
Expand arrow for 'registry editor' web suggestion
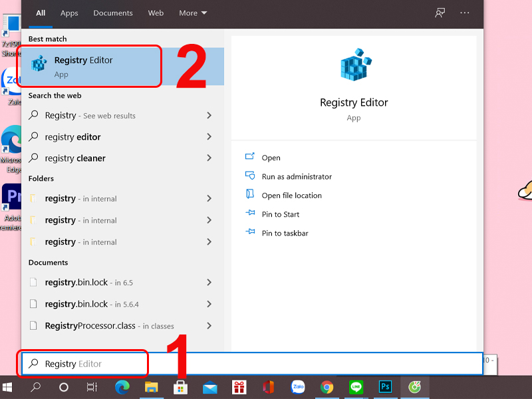[x=209, y=137]
